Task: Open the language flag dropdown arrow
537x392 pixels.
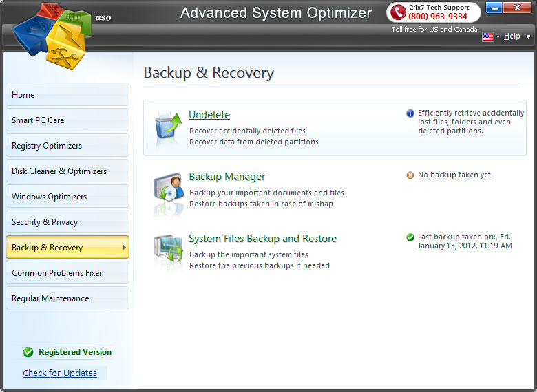Action: click(498, 36)
